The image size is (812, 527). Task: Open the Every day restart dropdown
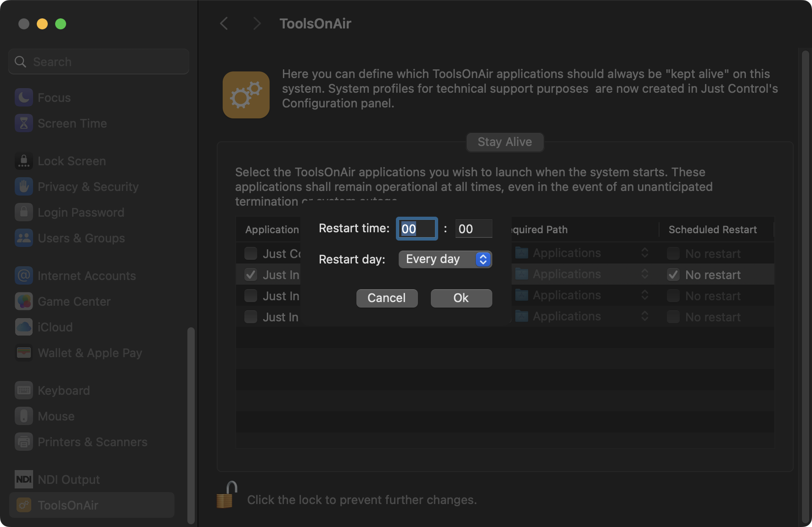445,259
